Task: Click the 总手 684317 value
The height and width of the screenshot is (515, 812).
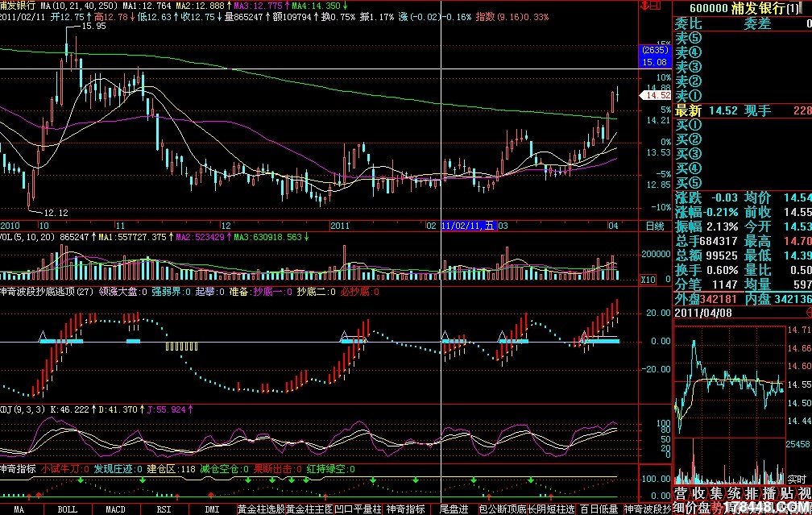Action: (x=719, y=241)
